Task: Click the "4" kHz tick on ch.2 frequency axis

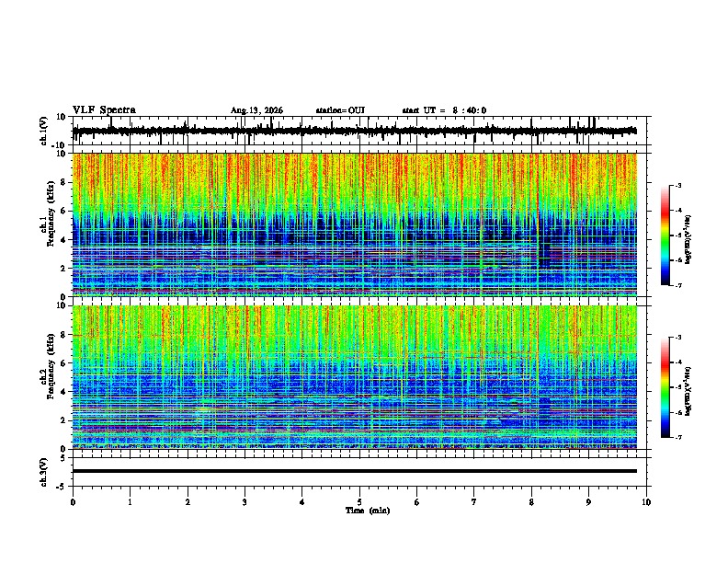Action: point(64,392)
